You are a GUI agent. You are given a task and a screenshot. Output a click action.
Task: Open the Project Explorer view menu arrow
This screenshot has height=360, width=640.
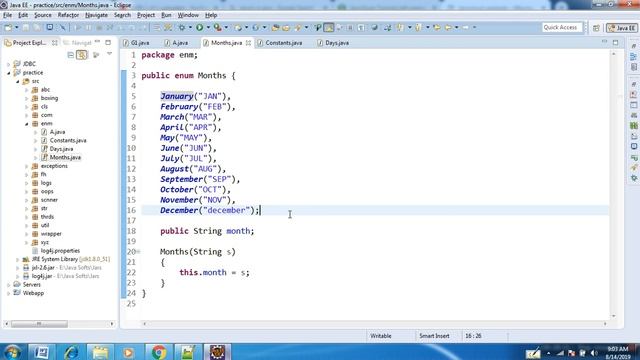point(109,54)
